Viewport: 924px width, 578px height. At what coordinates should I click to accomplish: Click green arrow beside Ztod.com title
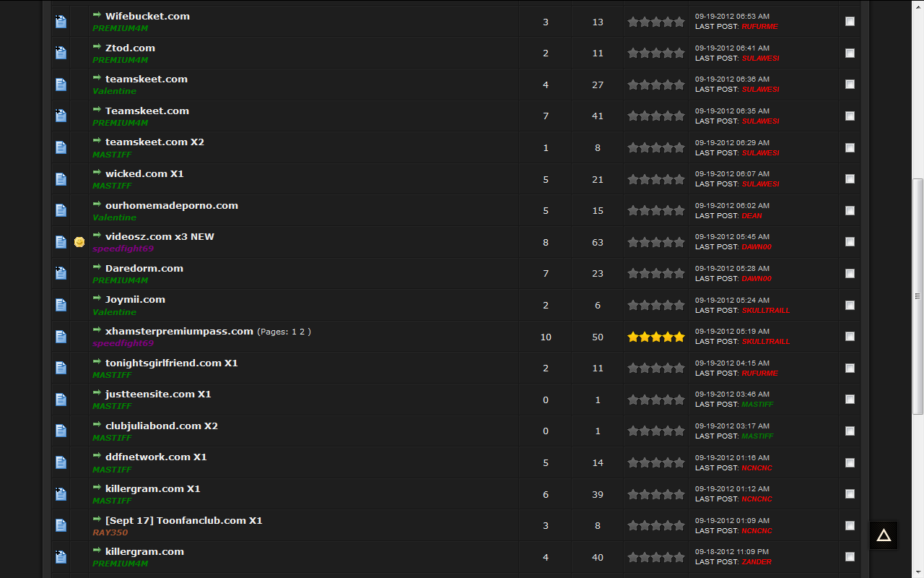point(97,47)
